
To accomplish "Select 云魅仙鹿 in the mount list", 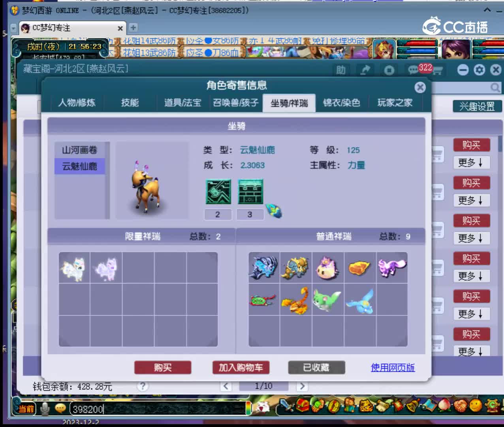I will 79,166.
